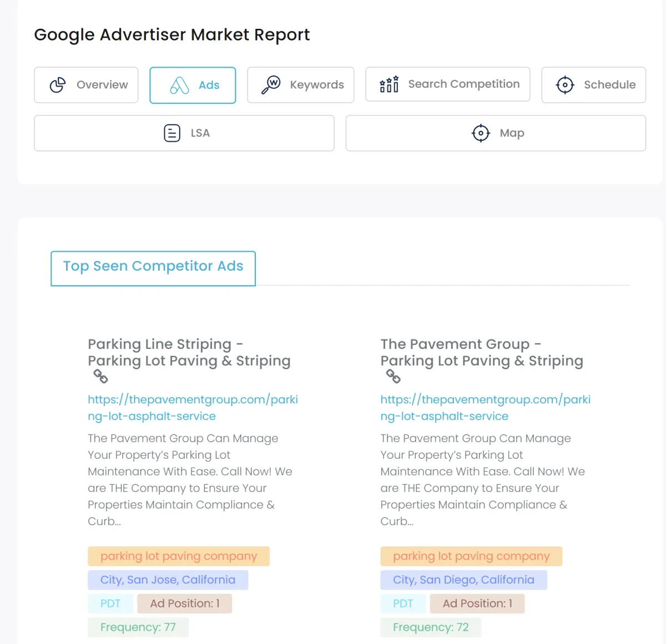This screenshot has height=644, width=666.
Task: Click the City, San Diego, California tag
Action: tap(463, 580)
